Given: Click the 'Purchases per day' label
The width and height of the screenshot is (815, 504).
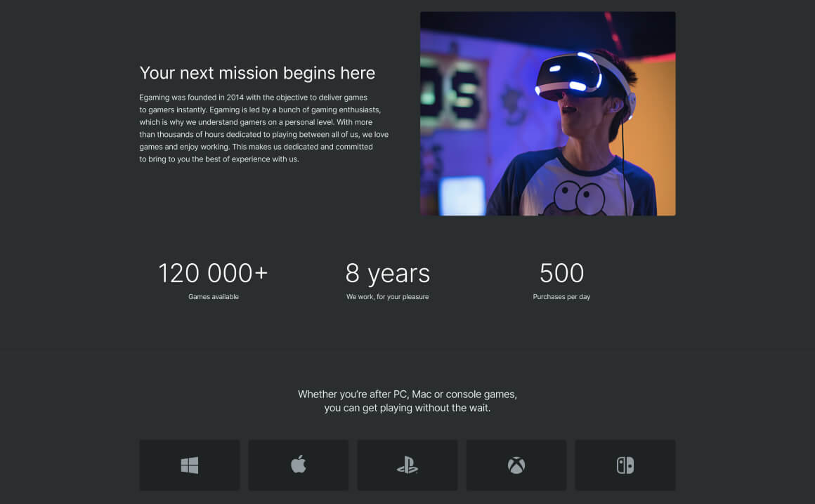Looking at the screenshot, I should point(561,296).
